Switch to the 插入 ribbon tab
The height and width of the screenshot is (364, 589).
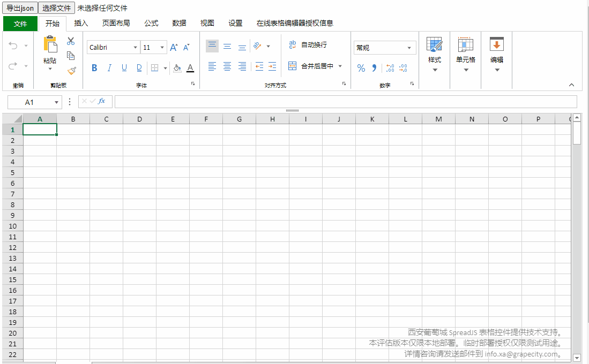pos(81,23)
